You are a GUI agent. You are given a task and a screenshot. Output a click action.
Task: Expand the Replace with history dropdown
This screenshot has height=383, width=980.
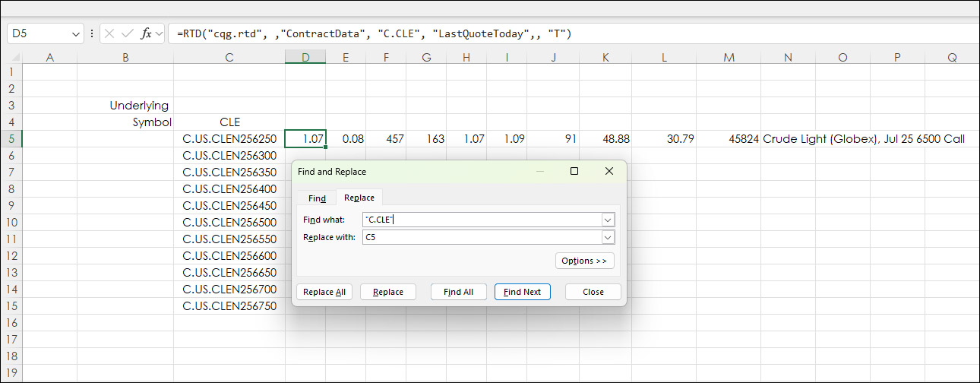pos(607,237)
